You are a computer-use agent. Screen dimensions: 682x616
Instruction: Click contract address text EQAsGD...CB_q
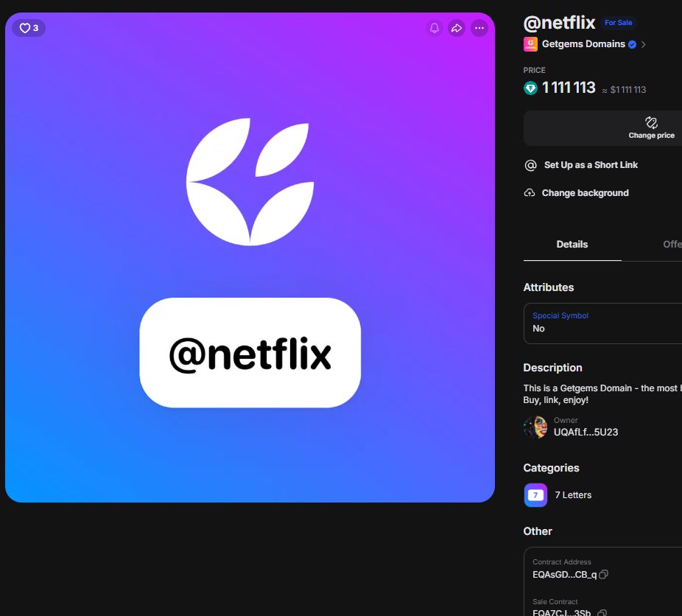tap(564, 575)
